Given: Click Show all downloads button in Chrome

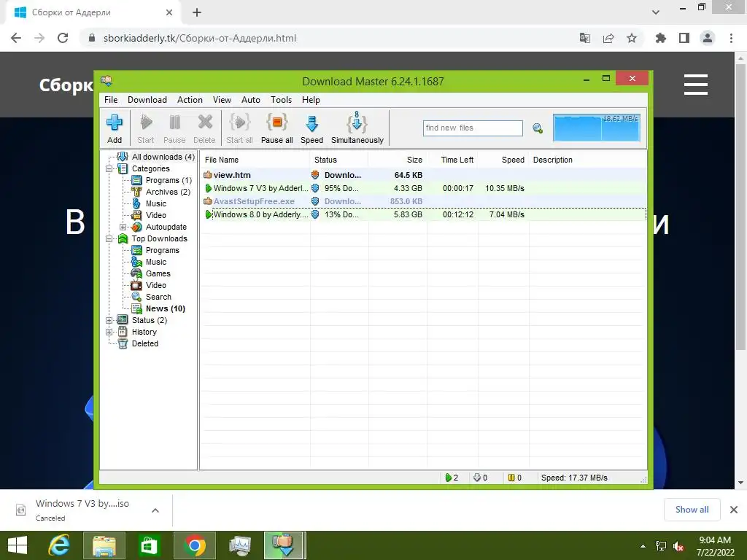Looking at the screenshot, I should [x=692, y=510].
